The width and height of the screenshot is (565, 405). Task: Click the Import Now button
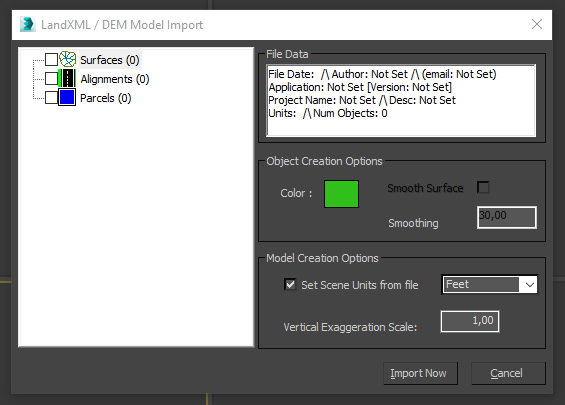421,373
